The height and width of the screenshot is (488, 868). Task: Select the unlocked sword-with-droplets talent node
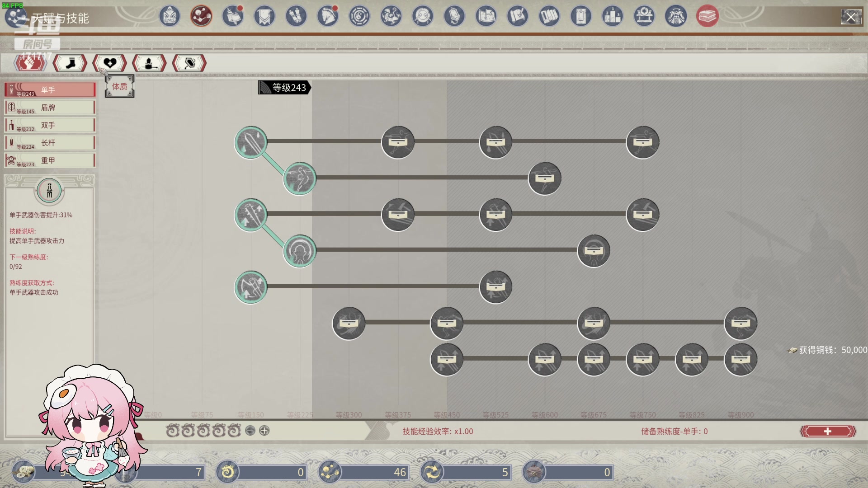251,142
